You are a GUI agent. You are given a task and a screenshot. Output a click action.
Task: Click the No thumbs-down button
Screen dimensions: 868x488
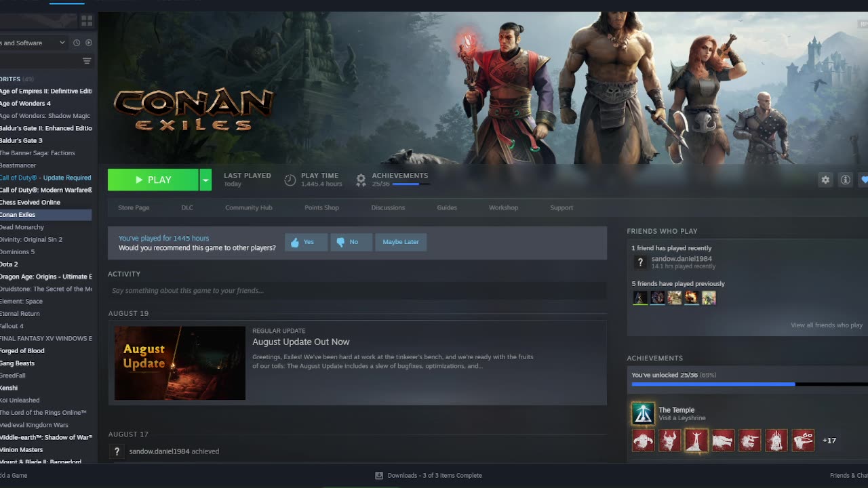(351, 242)
